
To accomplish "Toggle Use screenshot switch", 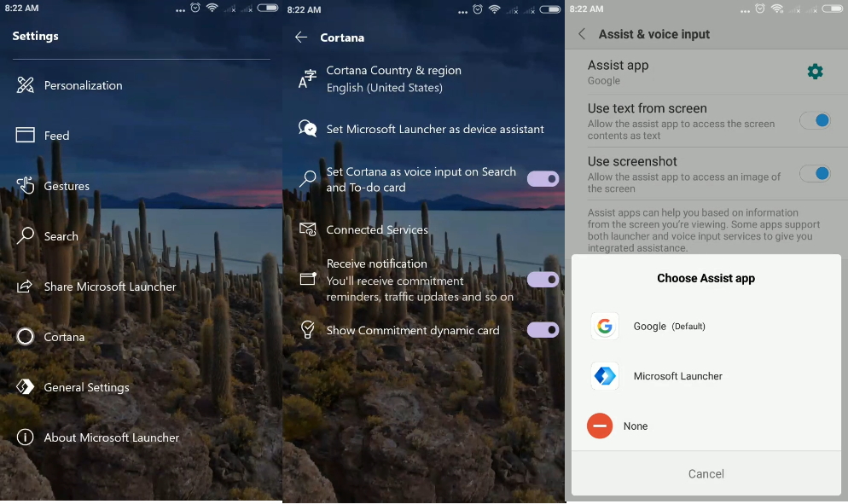I will click(815, 173).
